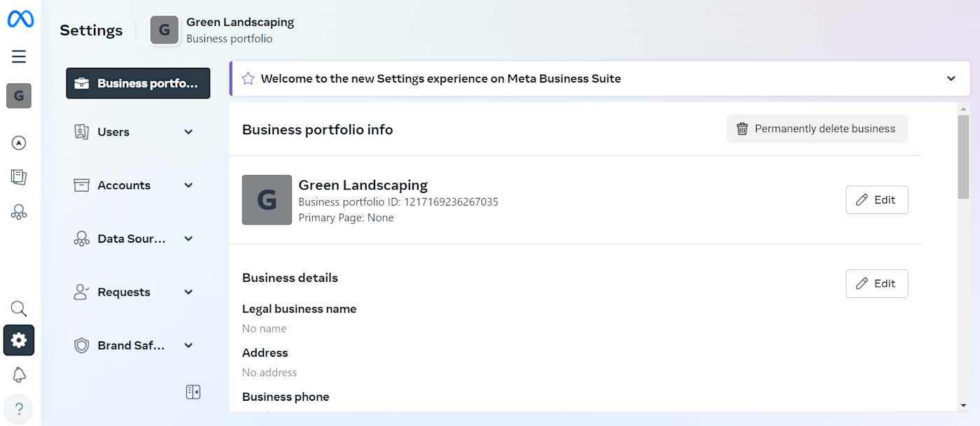The height and width of the screenshot is (426, 980).
Task: Open the compass navigation icon in rail
Action: coord(19,143)
